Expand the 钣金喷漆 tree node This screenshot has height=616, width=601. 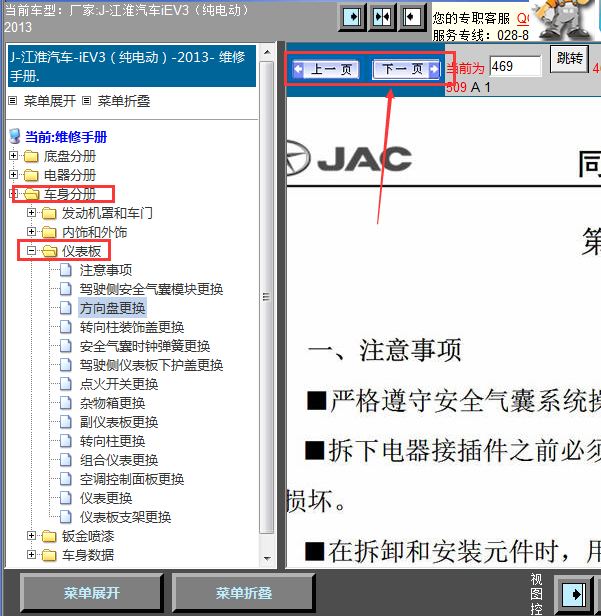click(31, 535)
